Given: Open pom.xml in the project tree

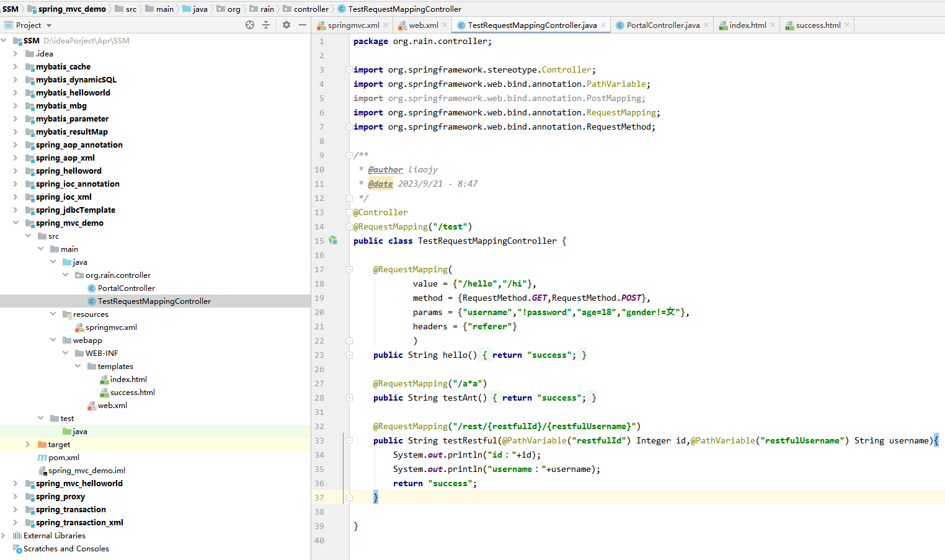Looking at the screenshot, I should pyautogui.click(x=64, y=458).
